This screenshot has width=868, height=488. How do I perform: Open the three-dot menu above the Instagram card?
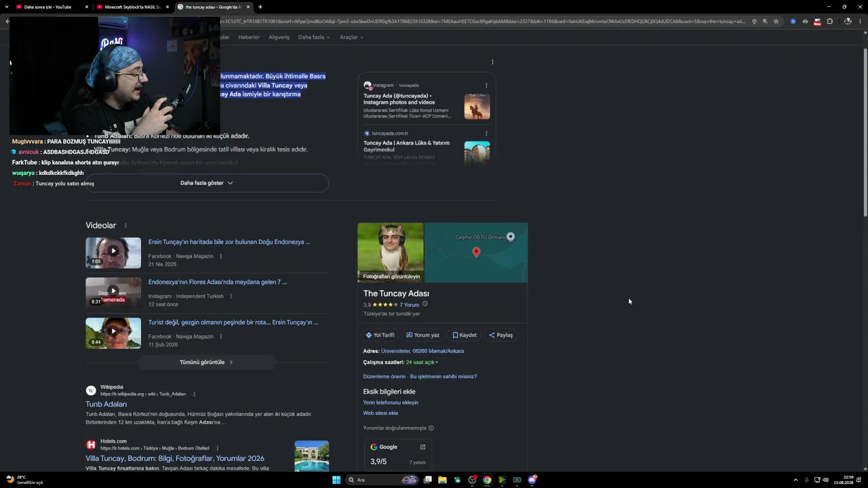(x=492, y=62)
